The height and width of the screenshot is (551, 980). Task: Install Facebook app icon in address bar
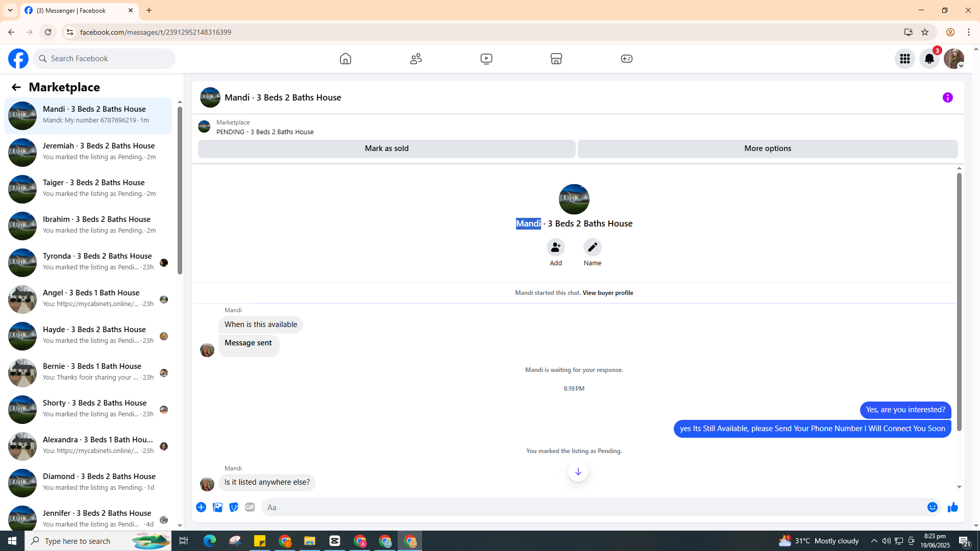click(909, 32)
